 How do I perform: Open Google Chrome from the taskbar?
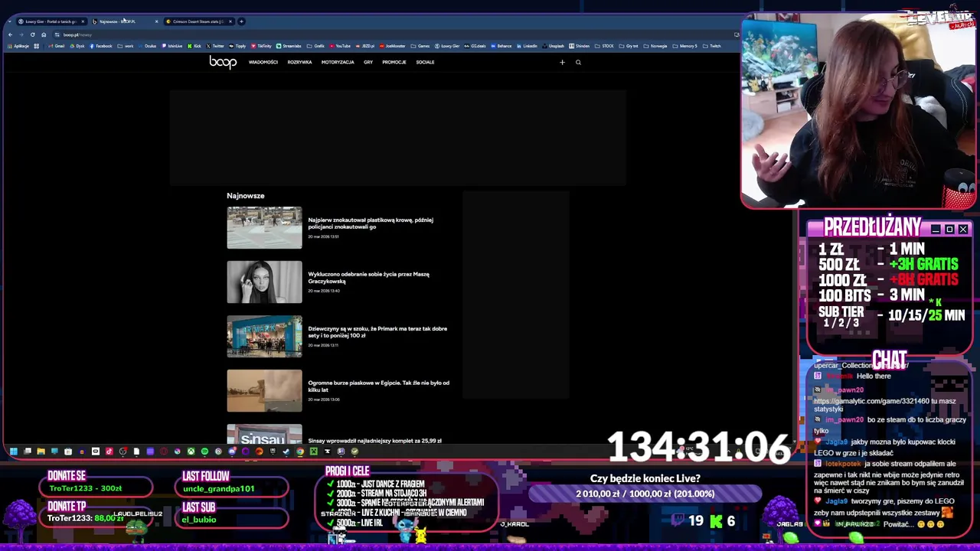(300, 452)
